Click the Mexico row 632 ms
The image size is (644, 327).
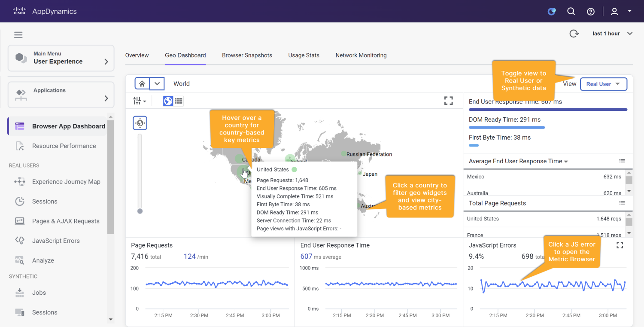544,177
